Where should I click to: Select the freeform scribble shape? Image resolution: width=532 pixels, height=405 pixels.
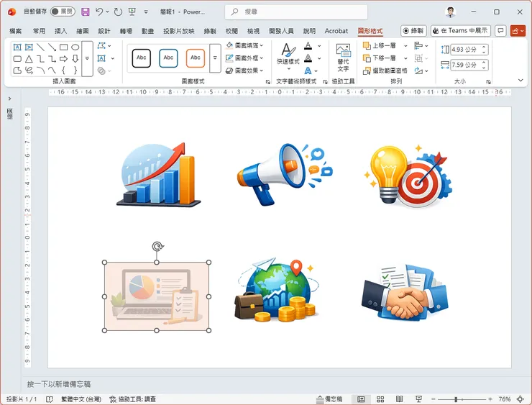pos(29,70)
